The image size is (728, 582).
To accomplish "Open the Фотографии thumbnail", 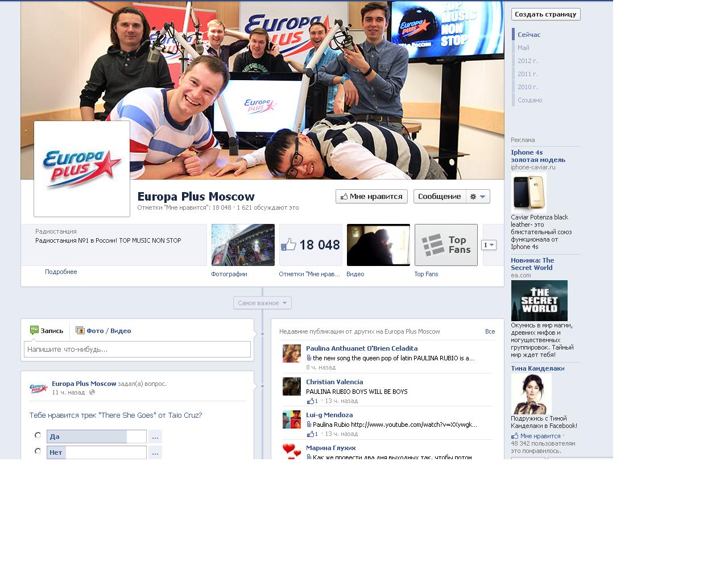I will [x=243, y=245].
